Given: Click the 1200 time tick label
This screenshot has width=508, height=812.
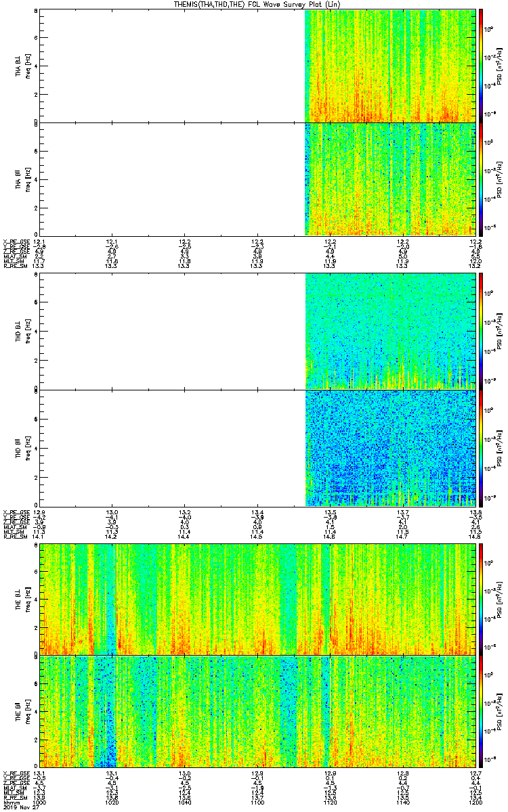Looking at the screenshot, I should pos(475,801).
